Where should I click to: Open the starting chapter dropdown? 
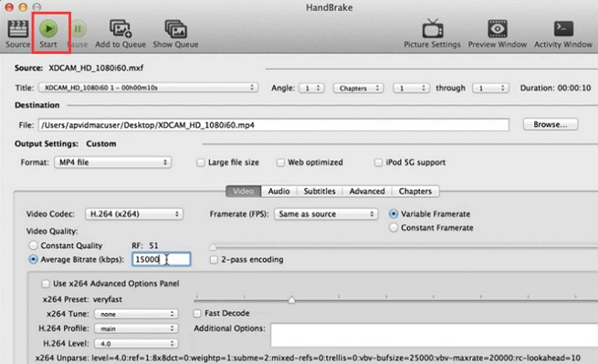(x=412, y=88)
